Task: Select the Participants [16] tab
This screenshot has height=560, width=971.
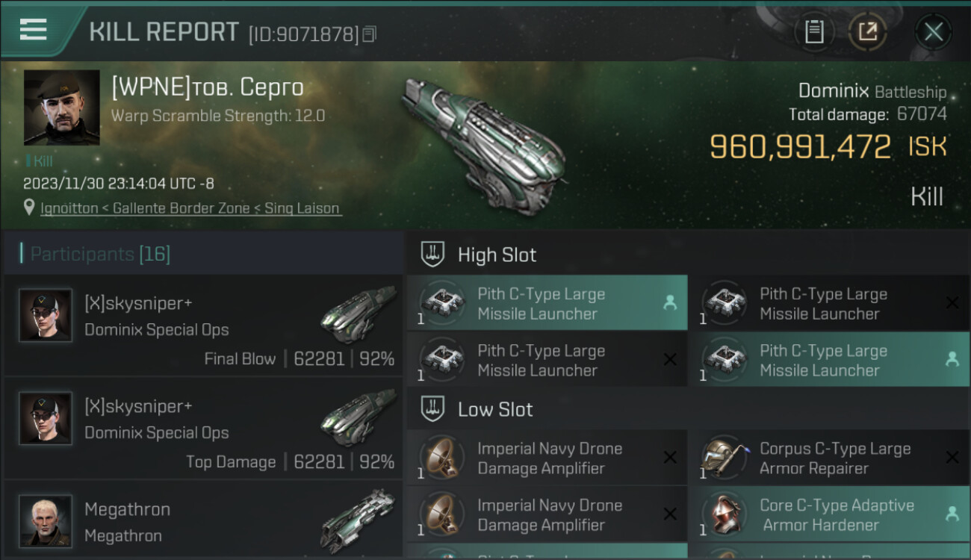Action: (x=100, y=254)
